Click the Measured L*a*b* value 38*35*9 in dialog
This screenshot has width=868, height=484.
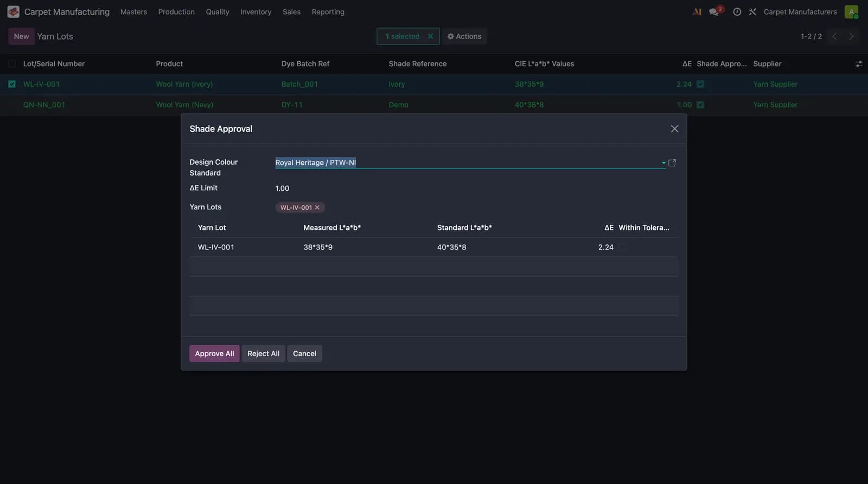318,247
